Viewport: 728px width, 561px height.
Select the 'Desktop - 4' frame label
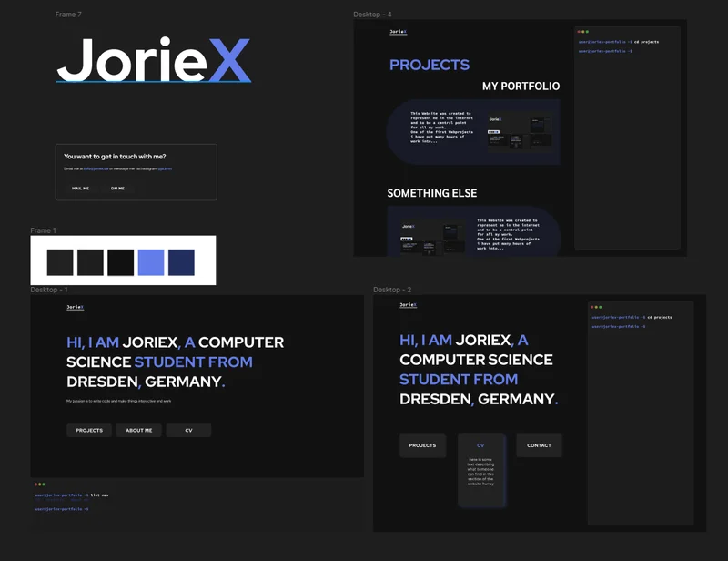[x=372, y=15]
